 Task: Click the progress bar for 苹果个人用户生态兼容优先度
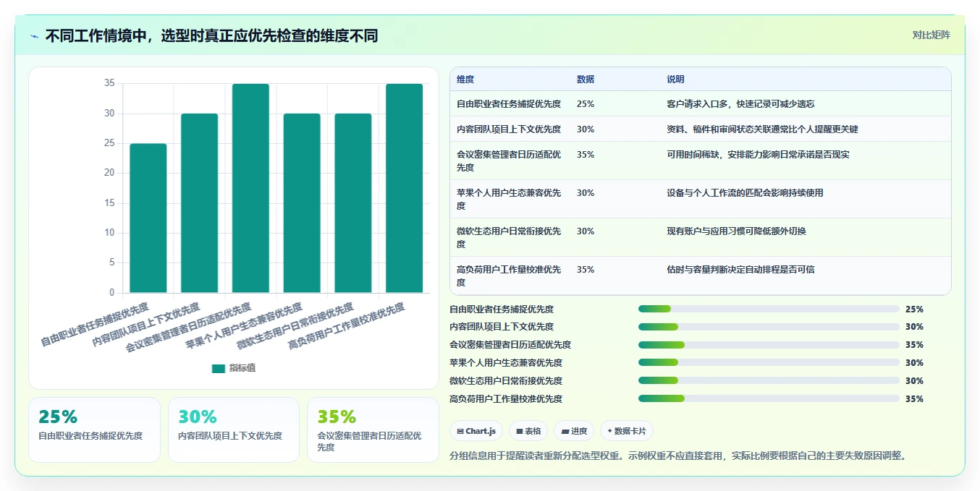769,363
